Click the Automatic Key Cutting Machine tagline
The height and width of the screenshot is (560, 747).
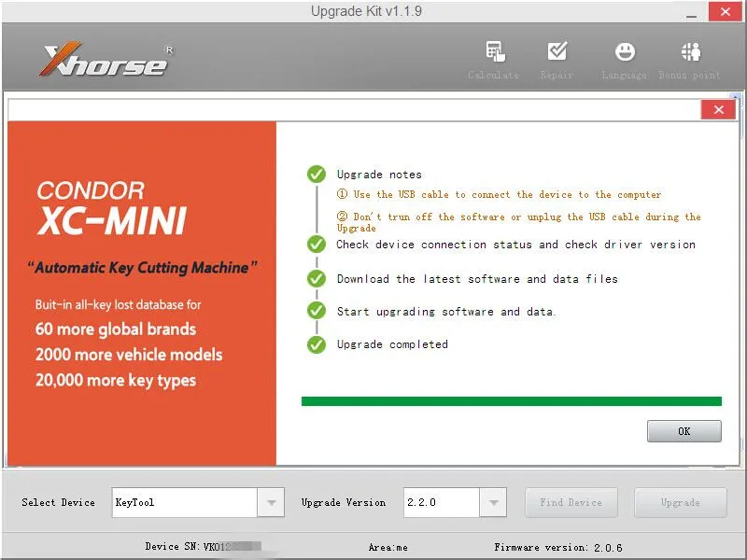(142, 268)
